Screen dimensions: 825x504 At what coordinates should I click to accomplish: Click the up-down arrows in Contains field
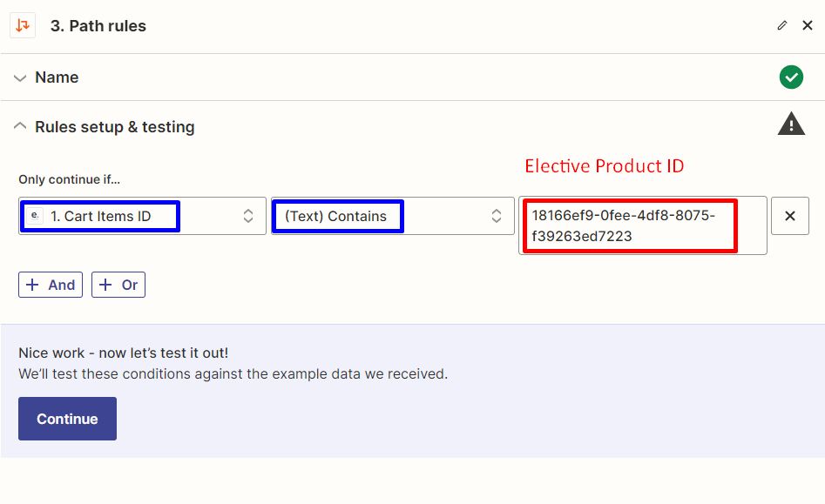point(497,216)
